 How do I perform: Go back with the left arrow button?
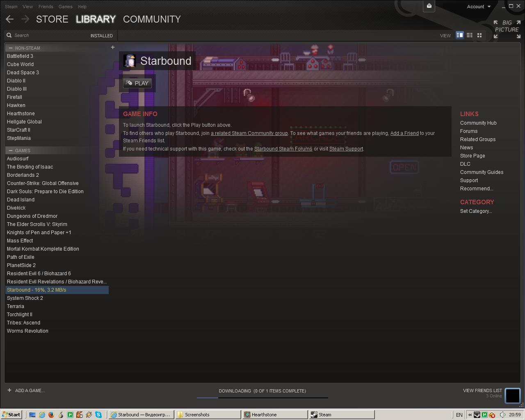10,19
